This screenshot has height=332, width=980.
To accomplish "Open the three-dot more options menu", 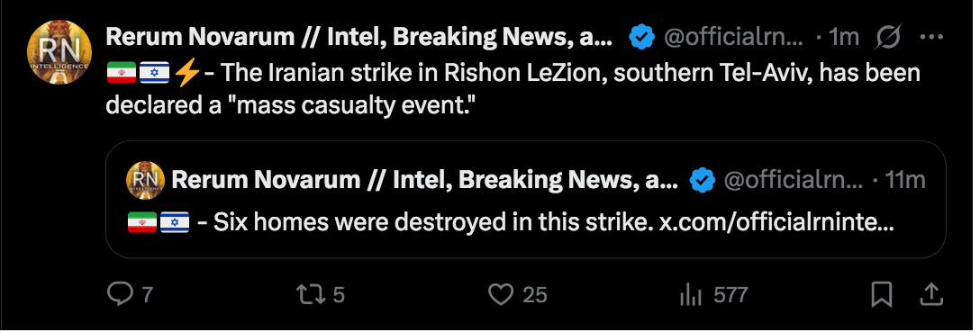I will point(931,38).
